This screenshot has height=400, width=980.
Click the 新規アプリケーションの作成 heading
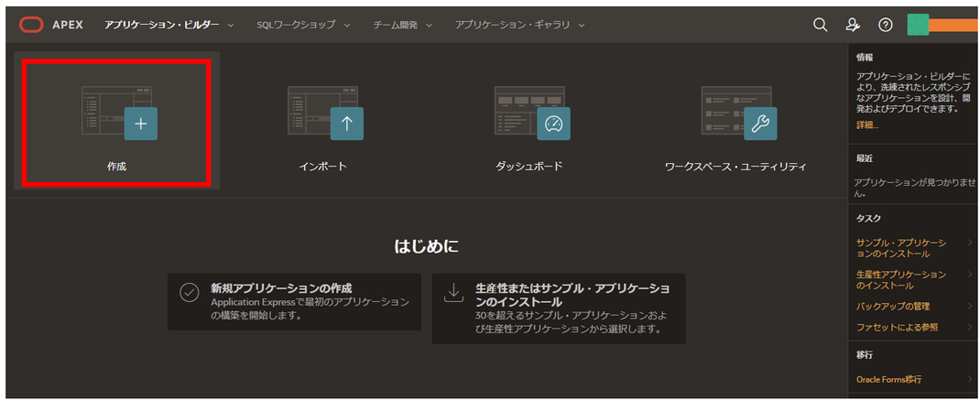pyautogui.click(x=281, y=288)
